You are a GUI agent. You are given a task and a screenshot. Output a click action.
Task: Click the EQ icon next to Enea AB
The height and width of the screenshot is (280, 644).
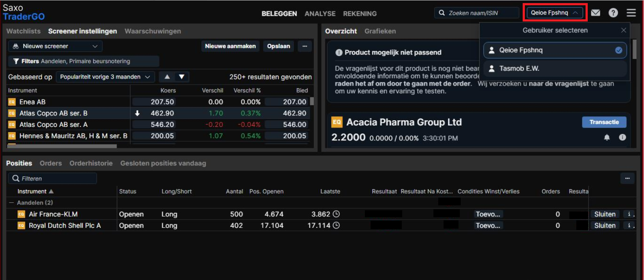coord(12,102)
